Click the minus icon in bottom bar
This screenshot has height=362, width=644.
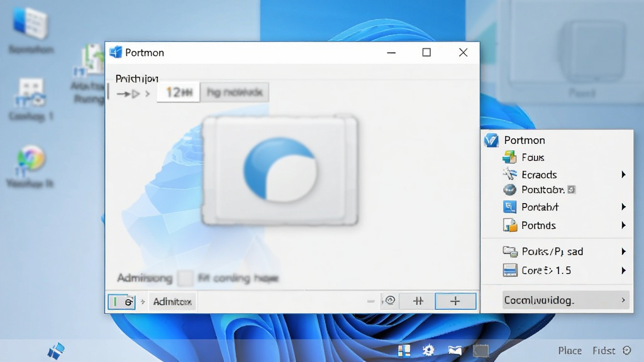pyautogui.click(x=370, y=301)
